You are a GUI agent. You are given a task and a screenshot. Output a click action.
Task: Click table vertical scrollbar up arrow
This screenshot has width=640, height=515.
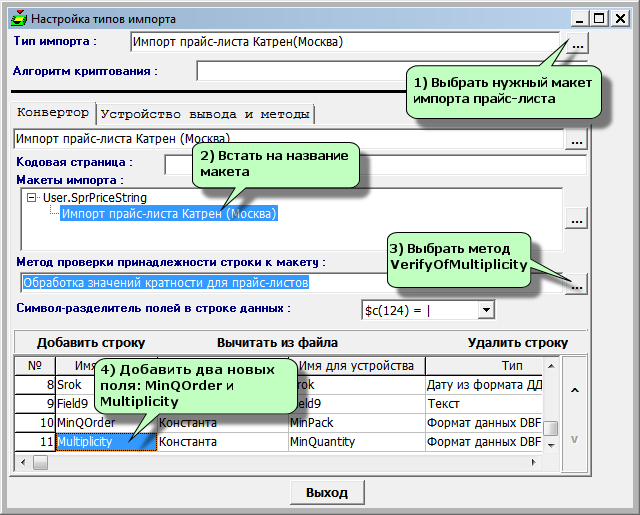pos(551,366)
